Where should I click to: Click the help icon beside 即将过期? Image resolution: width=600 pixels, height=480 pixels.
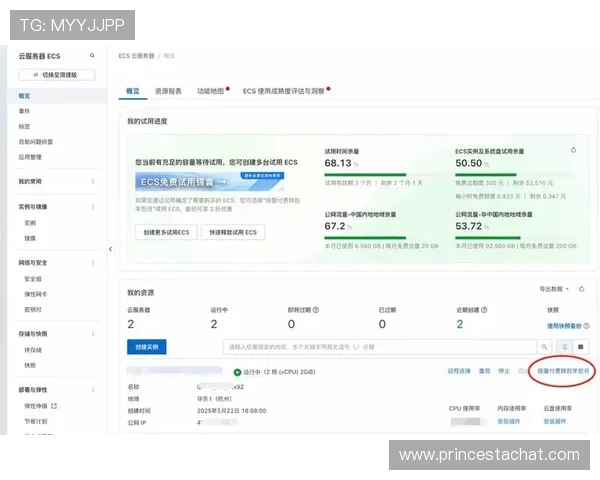coord(316,310)
